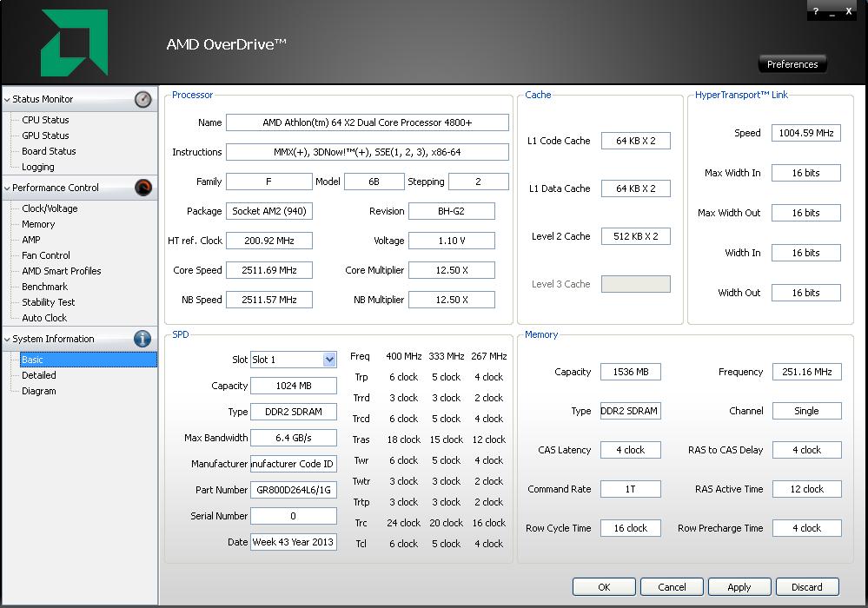Viewport: 868px width, 608px height.
Task: Select Memory under Performance Control
Action: tap(38, 224)
